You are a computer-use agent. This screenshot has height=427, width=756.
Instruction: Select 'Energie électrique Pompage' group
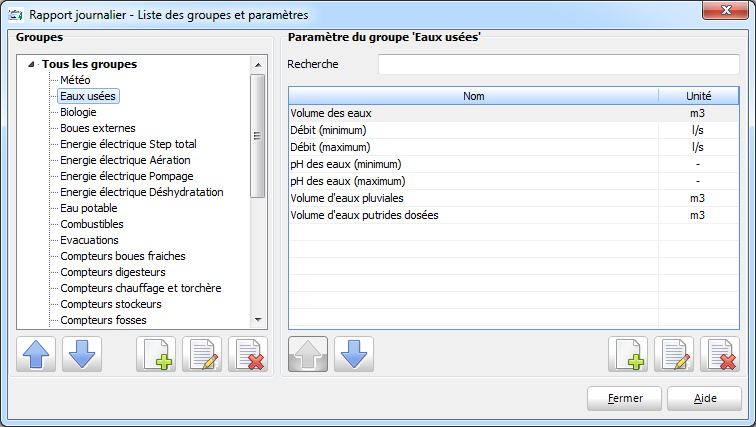(127, 176)
